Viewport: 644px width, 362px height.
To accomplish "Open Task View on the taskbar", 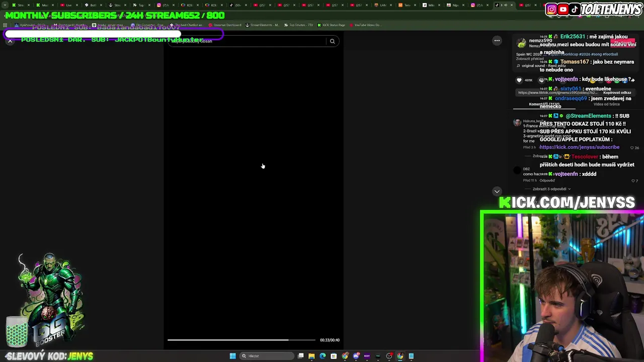I will (300, 356).
